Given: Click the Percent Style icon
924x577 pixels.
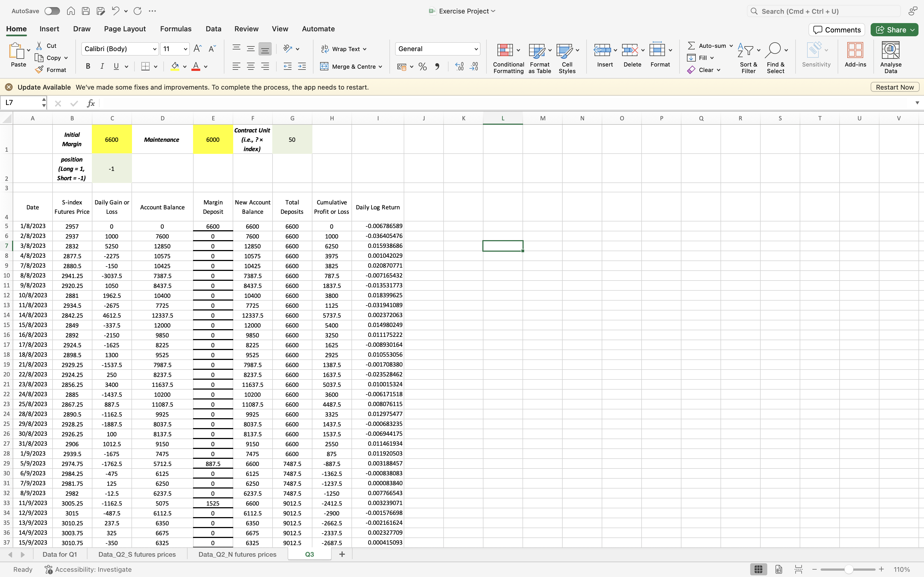Looking at the screenshot, I should [422, 67].
